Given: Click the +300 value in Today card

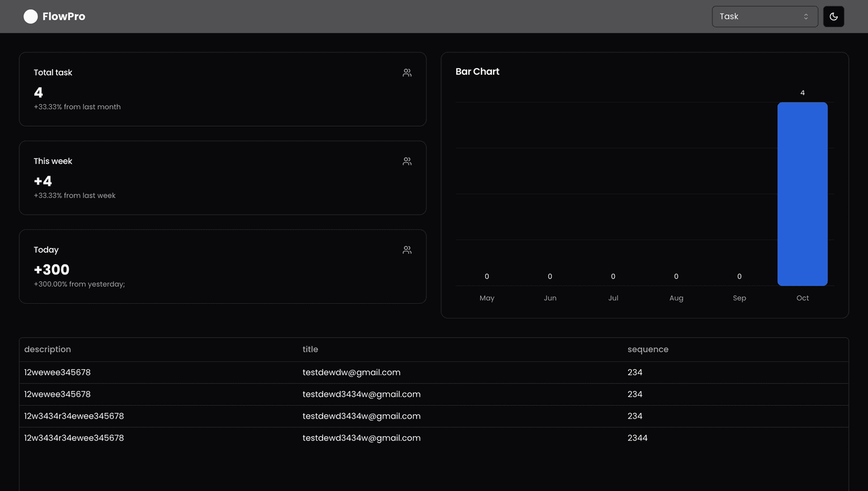Looking at the screenshot, I should point(52,270).
